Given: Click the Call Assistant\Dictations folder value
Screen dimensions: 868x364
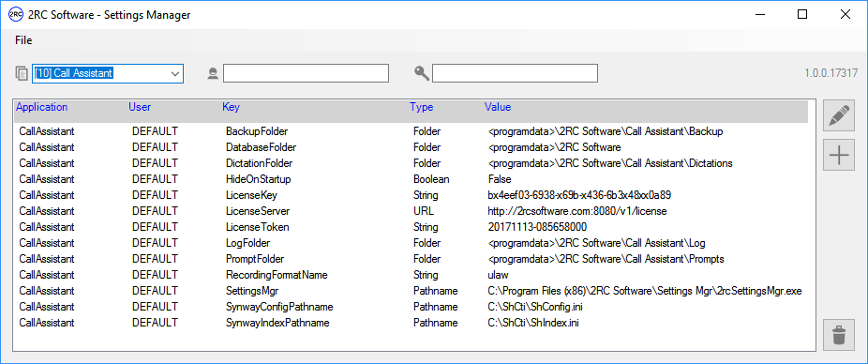Looking at the screenshot, I should pos(610,163).
